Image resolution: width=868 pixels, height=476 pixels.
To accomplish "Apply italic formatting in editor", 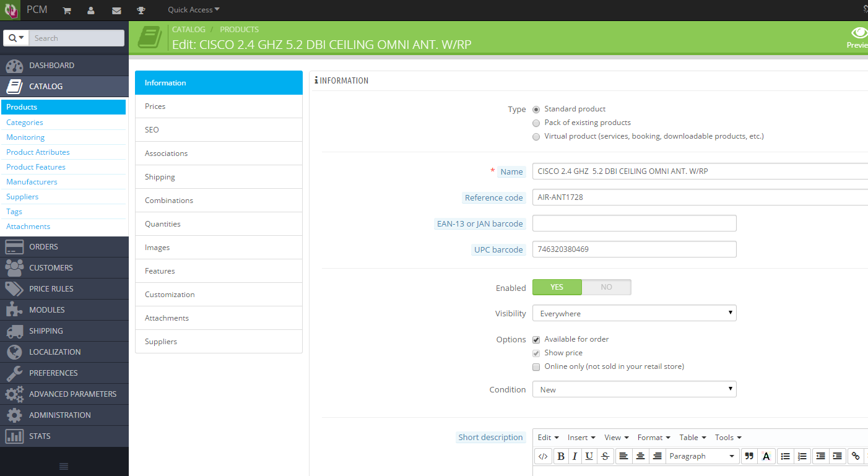I will pyautogui.click(x=575, y=456).
